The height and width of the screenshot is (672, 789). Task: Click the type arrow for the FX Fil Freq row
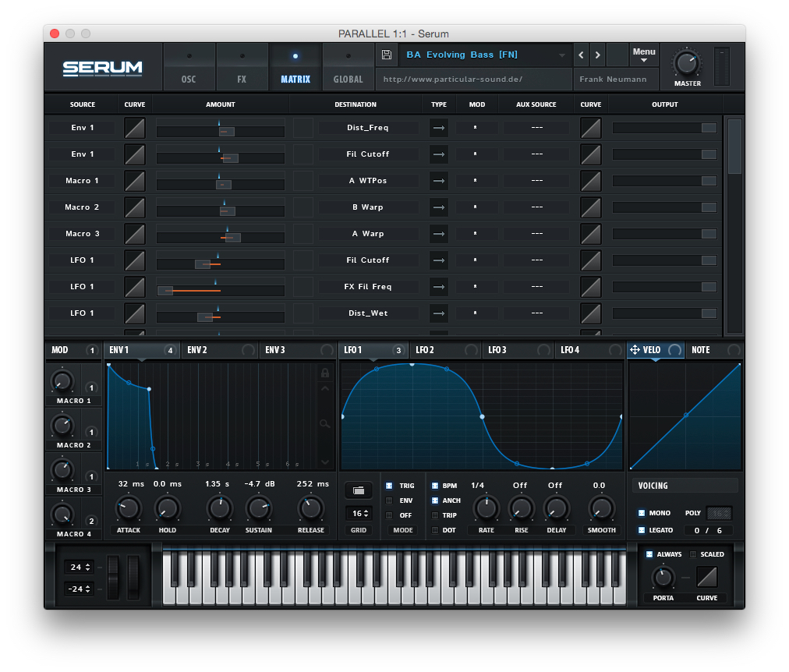439,287
